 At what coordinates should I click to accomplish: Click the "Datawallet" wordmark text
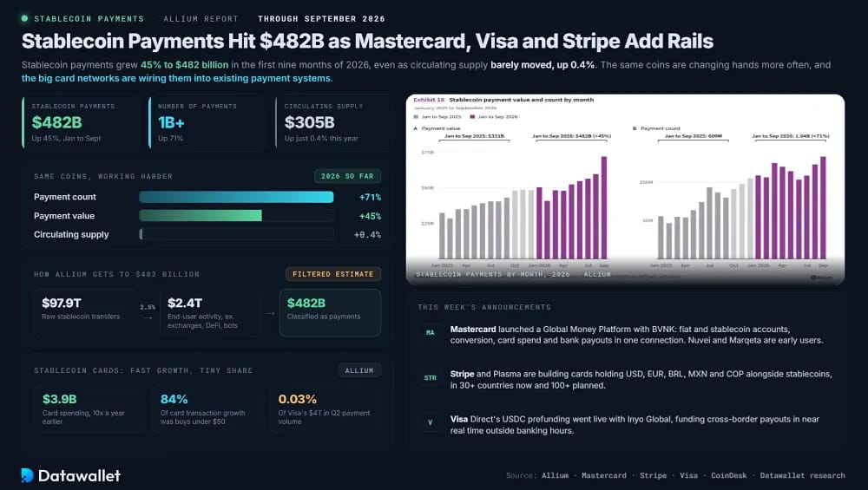click(79, 475)
